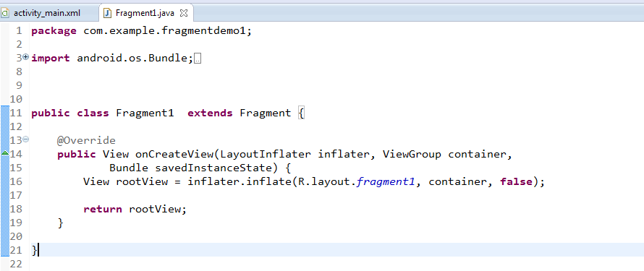Screen dimensions: 644x271
Task: Click 'android.os.Bundle' in the import line
Action: [132, 59]
